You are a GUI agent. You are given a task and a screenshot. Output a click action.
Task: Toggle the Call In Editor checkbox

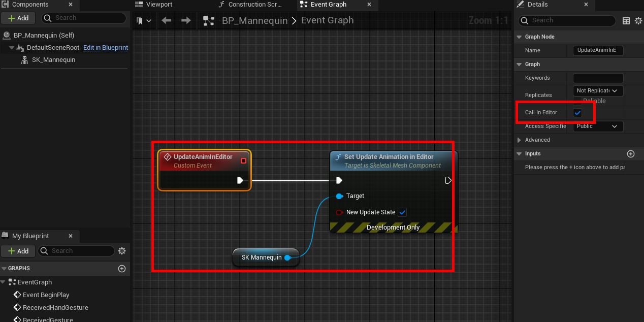[x=577, y=113]
